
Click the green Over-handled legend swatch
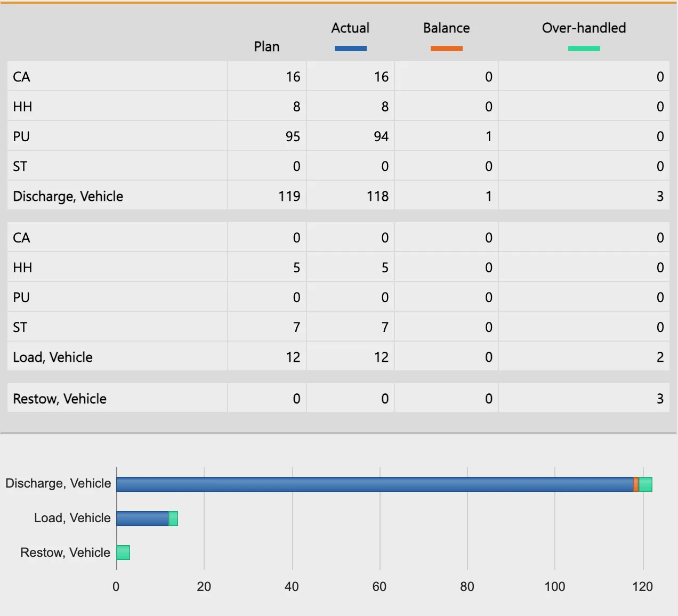tap(584, 48)
